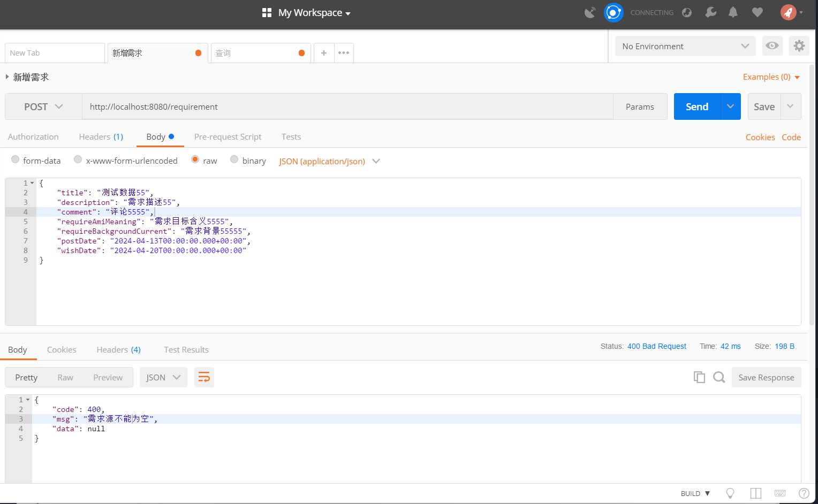Open keyboard shortcuts icon in status bar
Viewport: 818px width, 504px height.
tap(780, 493)
